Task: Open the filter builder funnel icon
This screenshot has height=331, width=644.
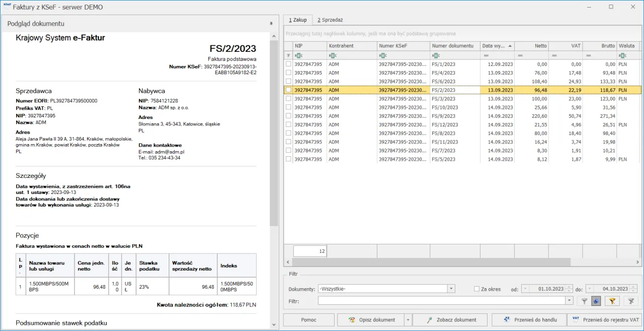Action: [x=612, y=301]
